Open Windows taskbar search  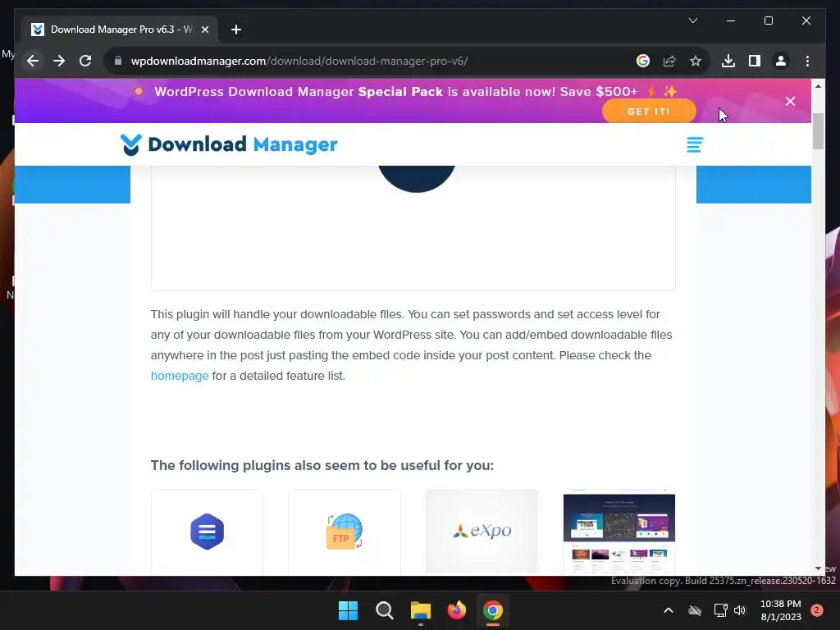click(385, 610)
